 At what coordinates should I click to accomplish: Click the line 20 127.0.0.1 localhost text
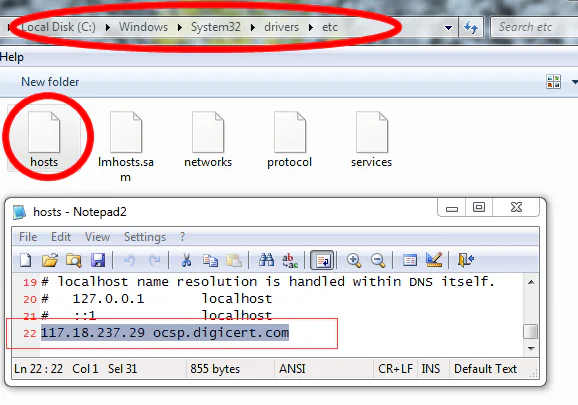[157, 298]
